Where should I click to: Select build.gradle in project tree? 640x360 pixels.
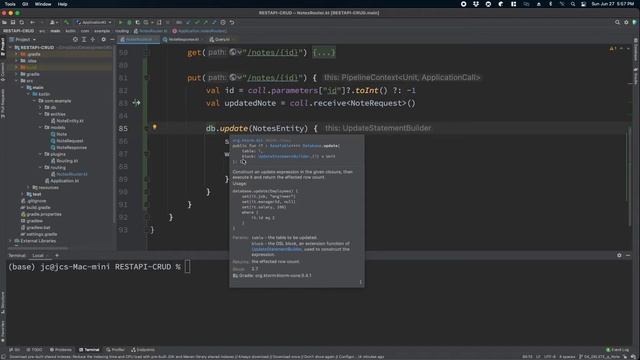[36, 207]
